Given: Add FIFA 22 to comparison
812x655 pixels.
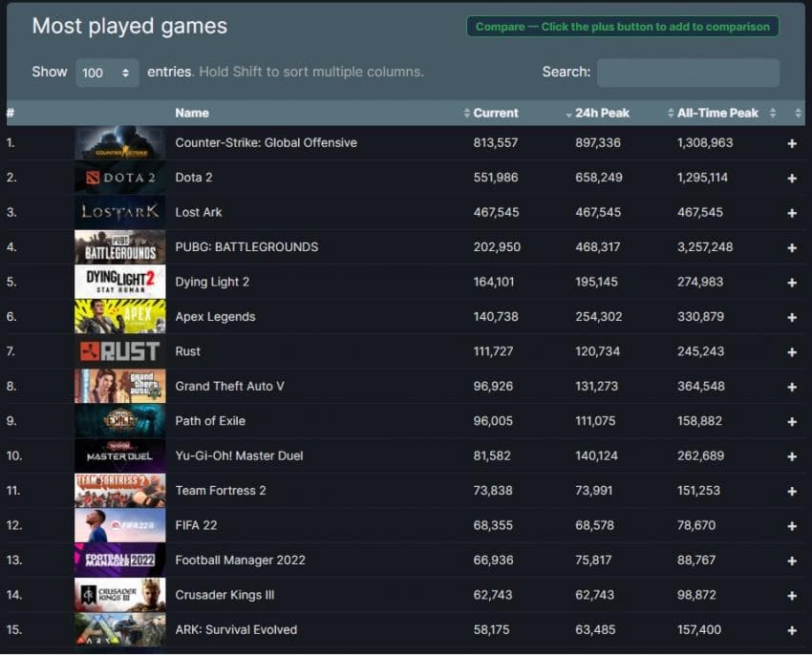Looking at the screenshot, I should (x=792, y=526).
